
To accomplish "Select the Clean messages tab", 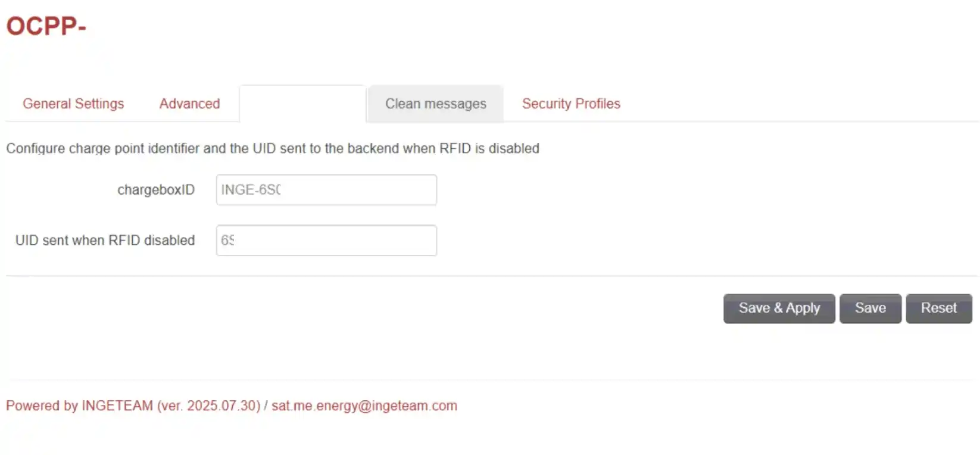I will [436, 104].
